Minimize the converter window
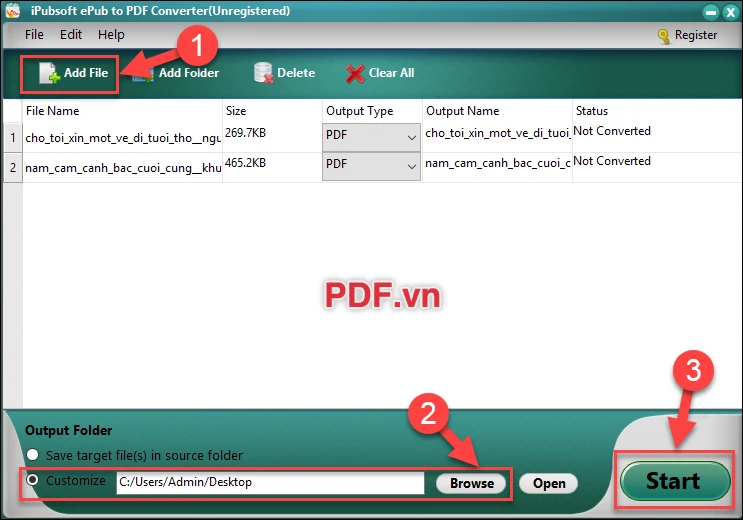 [x=711, y=12]
